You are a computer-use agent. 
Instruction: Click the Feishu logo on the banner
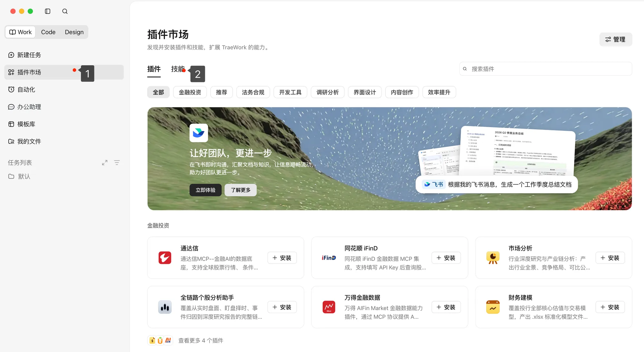[199, 133]
